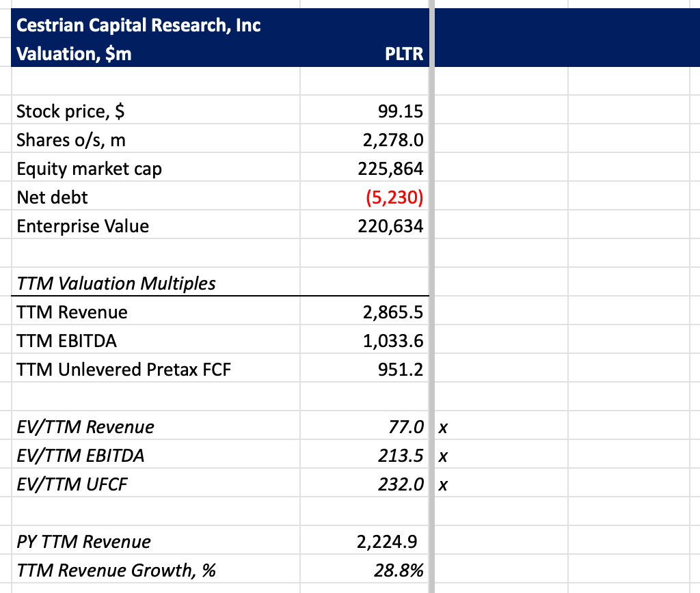
Task: Select the unlevered FCF value 951.2
Action: [x=401, y=370]
